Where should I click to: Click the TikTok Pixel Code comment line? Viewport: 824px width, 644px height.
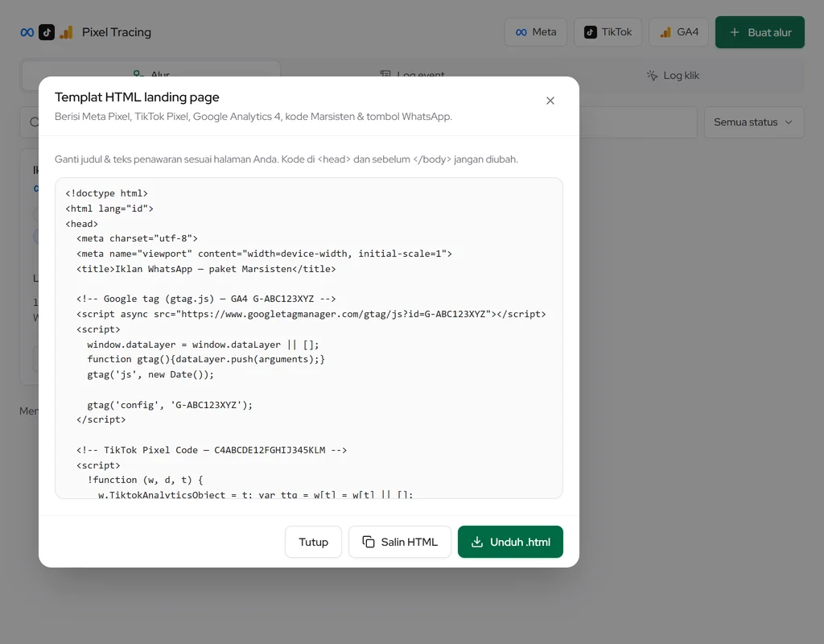pyautogui.click(x=212, y=450)
